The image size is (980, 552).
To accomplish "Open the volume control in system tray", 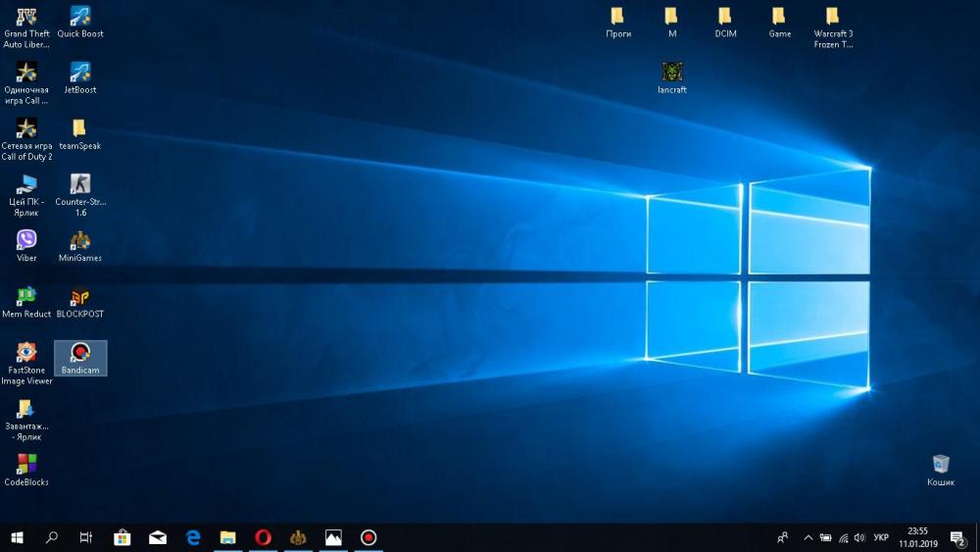I will click(x=859, y=537).
